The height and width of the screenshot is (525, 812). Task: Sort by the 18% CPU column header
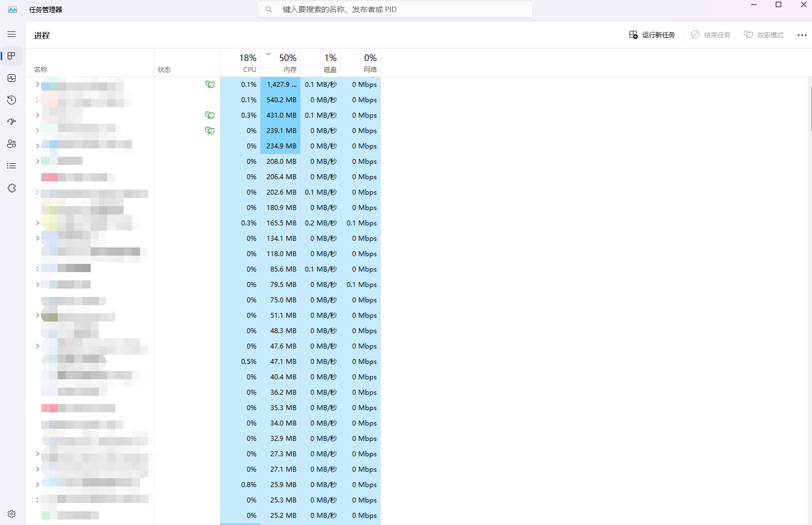[x=240, y=63]
